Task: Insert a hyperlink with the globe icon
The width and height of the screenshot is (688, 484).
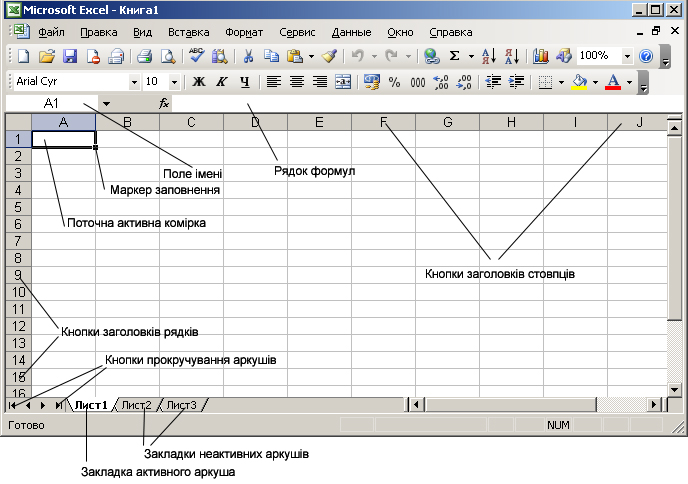Action: coord(432,56)
